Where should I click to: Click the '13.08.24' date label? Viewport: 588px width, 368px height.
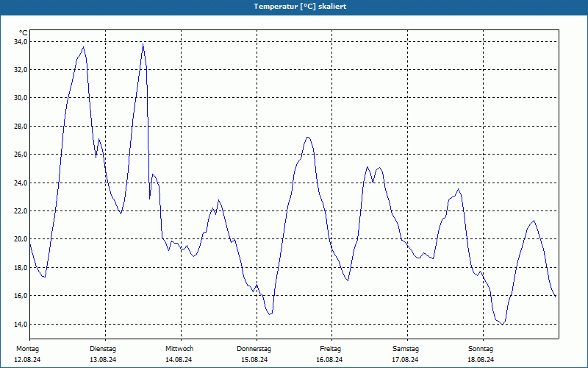point(103,360)
